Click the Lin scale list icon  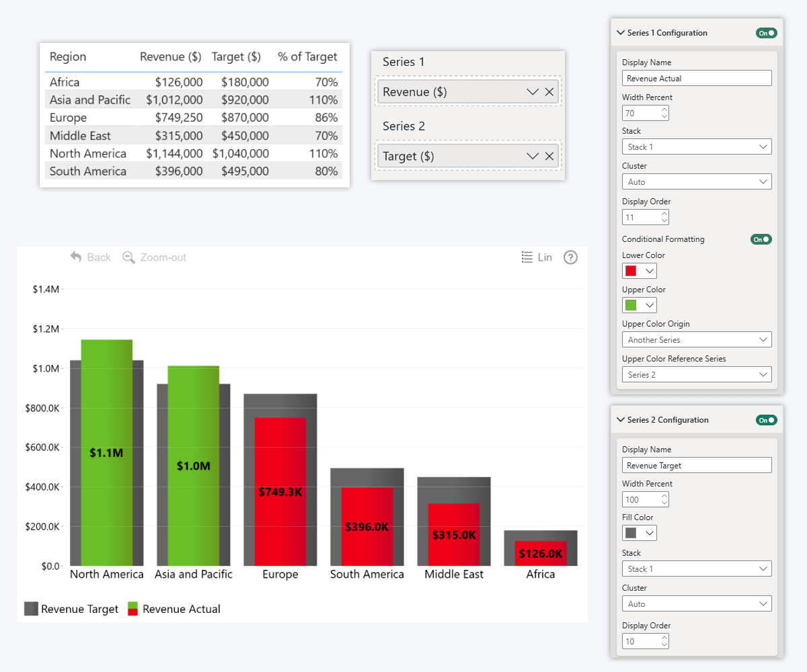(x=527, y=257)
